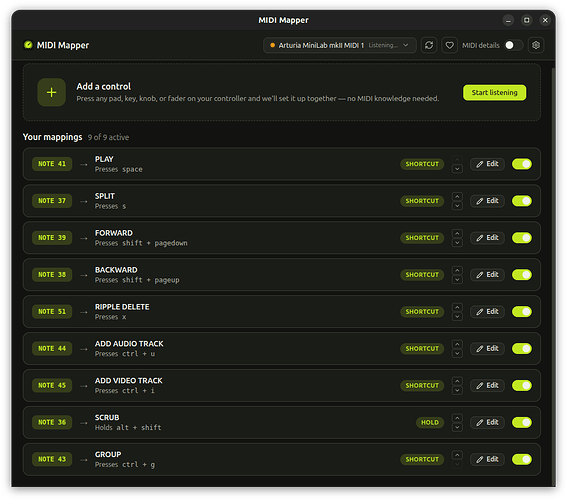
Task: Click the refresh devices icon
Action: tap(428, 45)
